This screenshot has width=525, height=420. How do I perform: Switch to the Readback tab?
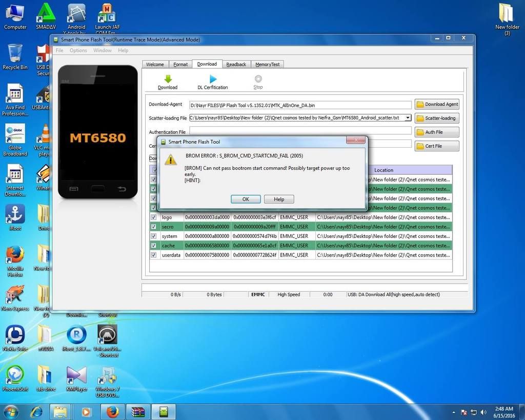(236, 64)
